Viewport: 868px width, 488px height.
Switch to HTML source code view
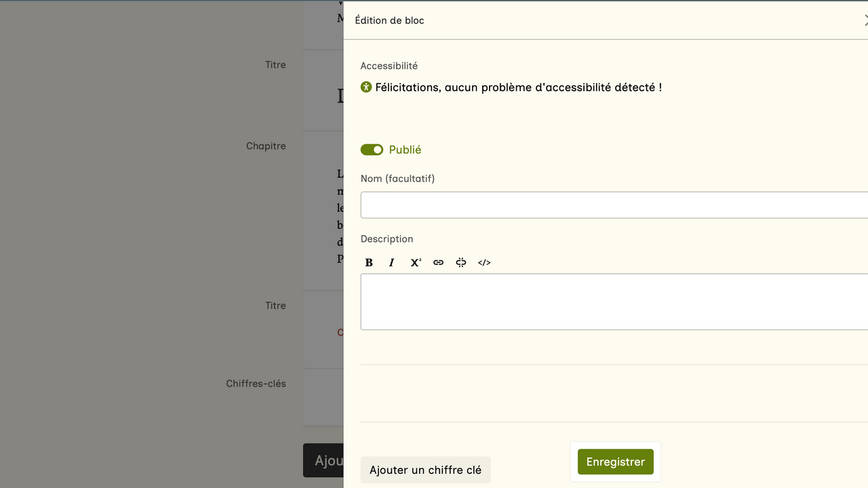484,263
